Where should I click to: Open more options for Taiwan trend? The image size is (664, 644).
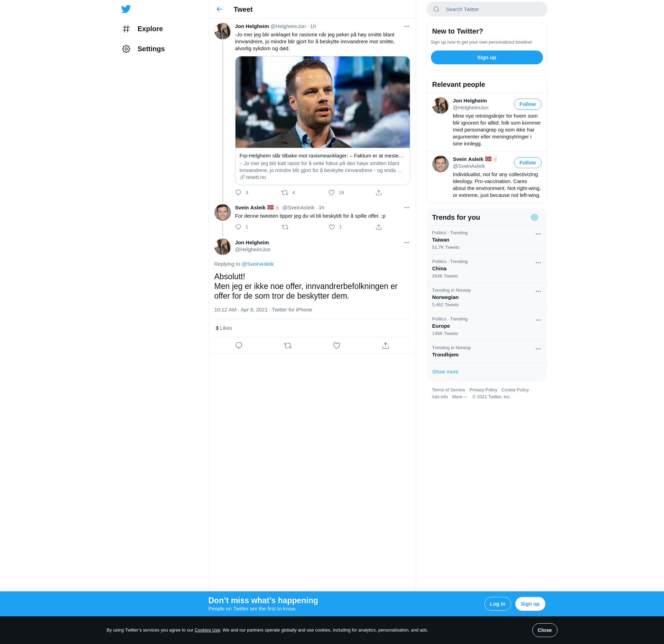(538, 234)
